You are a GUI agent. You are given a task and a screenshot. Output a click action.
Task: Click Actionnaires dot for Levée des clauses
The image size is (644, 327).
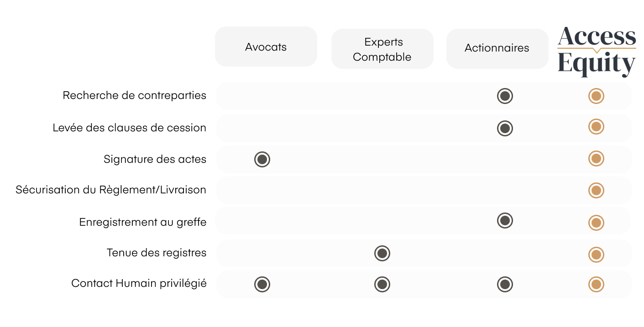click(505, 128)
